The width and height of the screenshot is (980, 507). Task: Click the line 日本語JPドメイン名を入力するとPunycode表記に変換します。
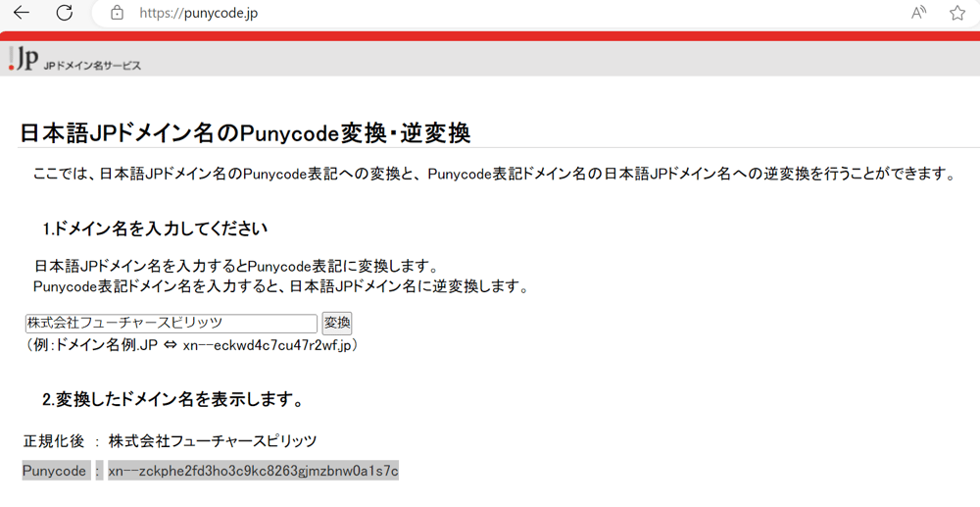pyautogui.click(x=236, y=267)
